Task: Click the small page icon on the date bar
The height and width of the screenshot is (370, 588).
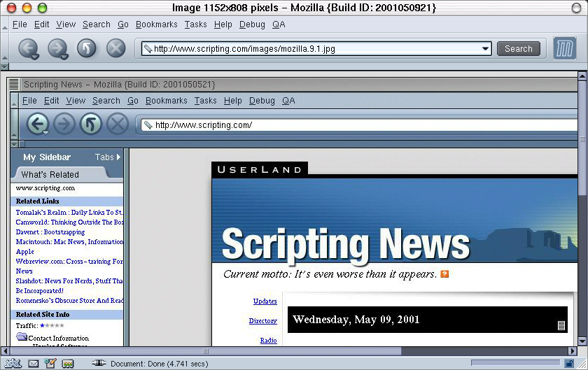Action: tap(561, 325)
